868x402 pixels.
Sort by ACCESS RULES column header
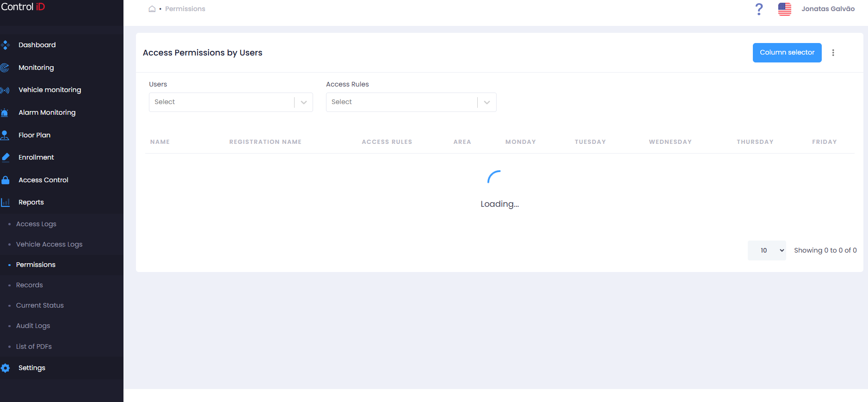[x=387, y=142]
